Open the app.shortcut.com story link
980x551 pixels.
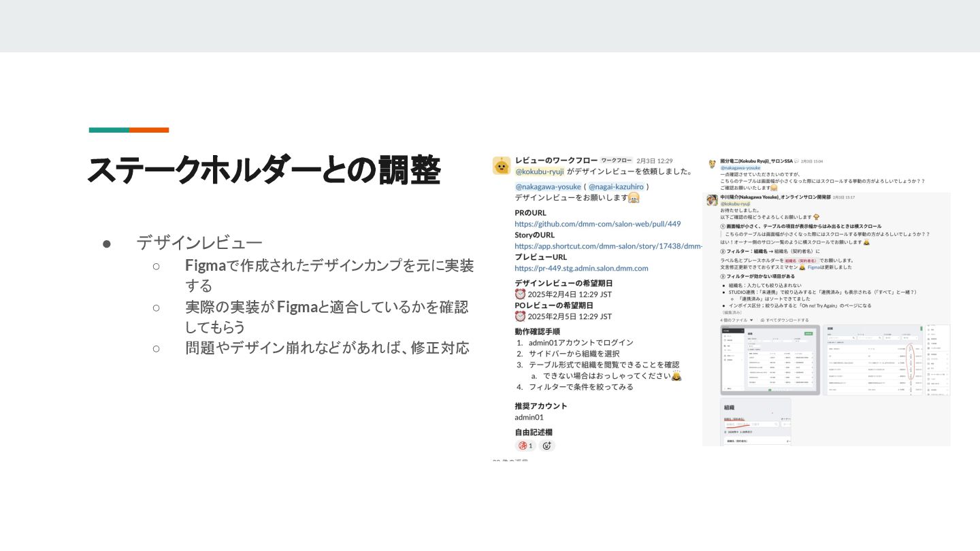[x=608, y=246]
